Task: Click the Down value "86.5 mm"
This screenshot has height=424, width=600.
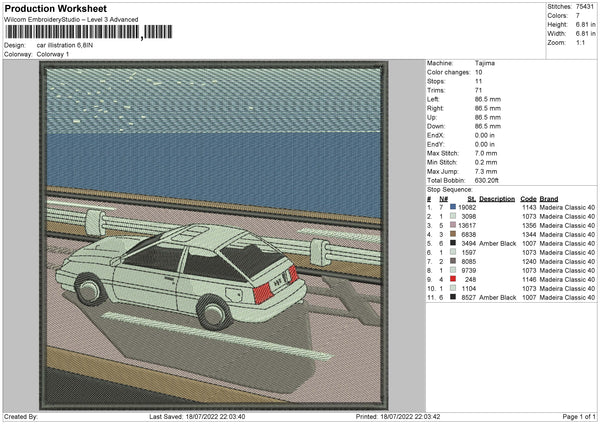Action: point(488,126)
